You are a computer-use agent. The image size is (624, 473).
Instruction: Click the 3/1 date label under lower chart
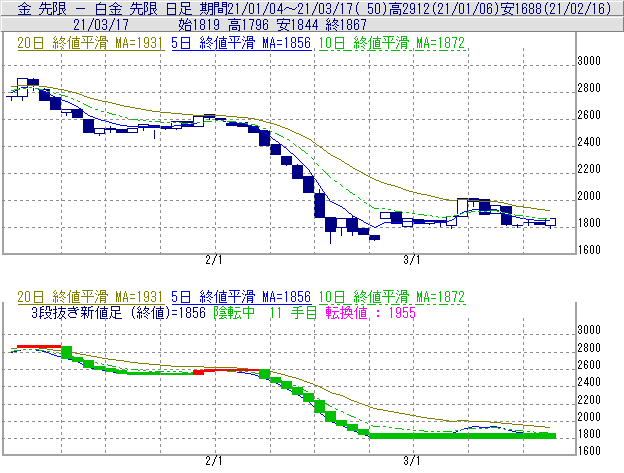click(411, 461)
